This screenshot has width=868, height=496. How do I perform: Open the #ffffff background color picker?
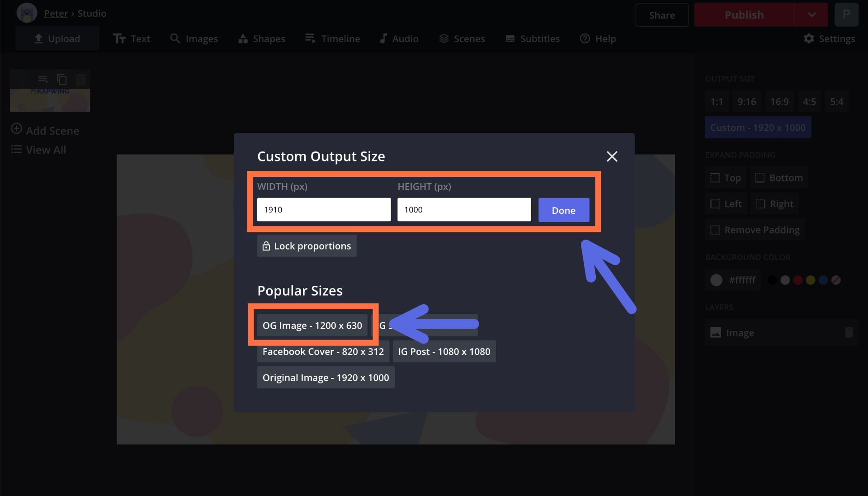coord(732,280)
